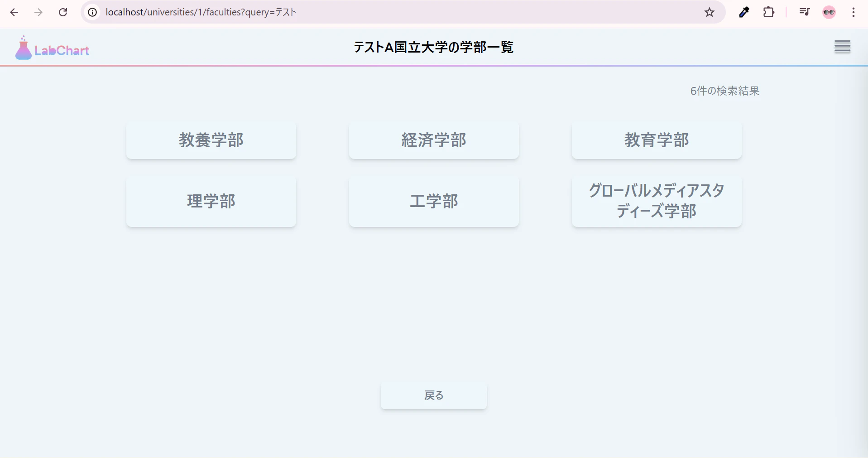Image resolution: width=868 pixels, height=458 pixels.
Task: Open the hamburger menu
Action: pos(843,47)
